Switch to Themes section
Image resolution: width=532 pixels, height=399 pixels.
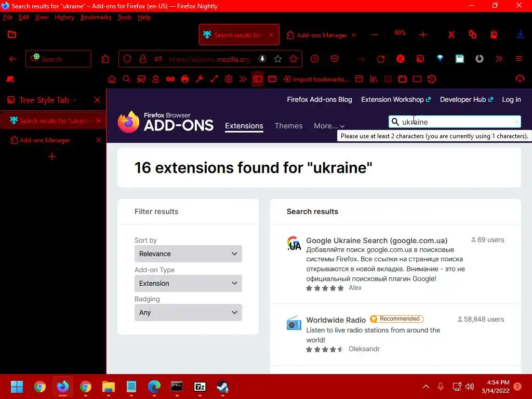(x=288, y=126)
